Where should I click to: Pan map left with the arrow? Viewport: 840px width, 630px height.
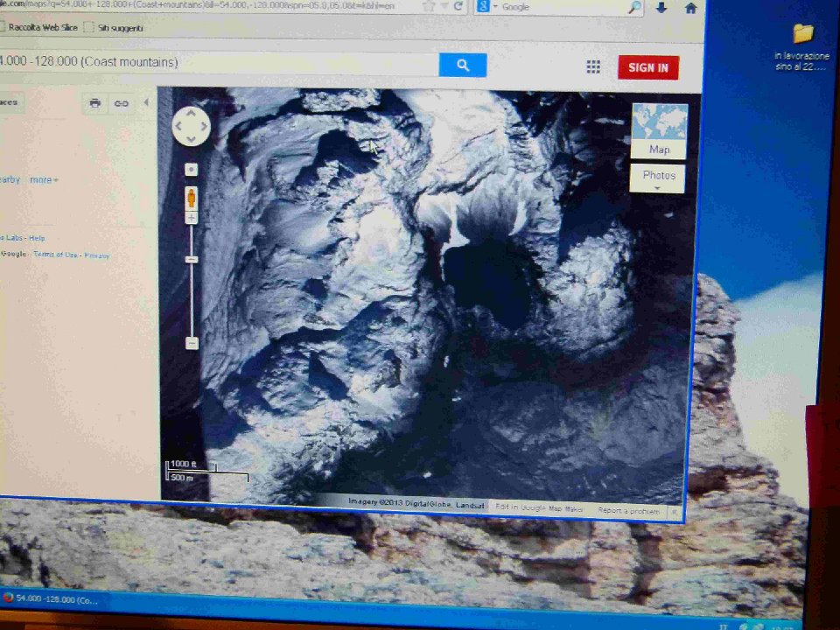click(x=178, y=126)
